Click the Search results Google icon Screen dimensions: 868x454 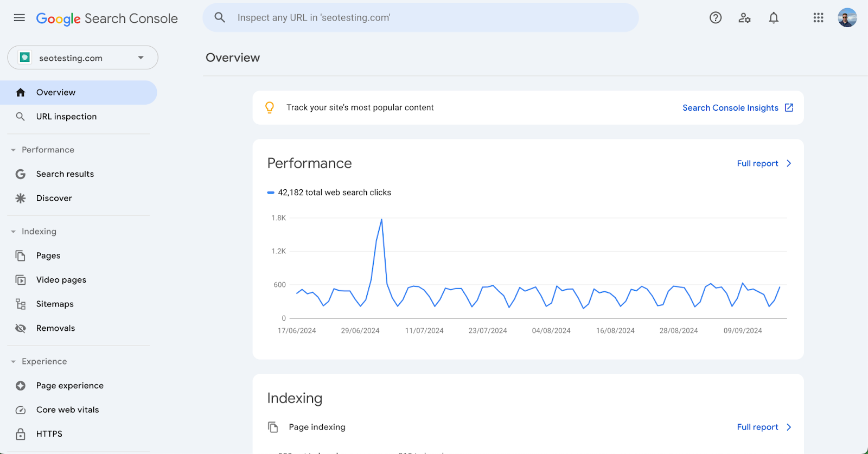click(21, 174)
